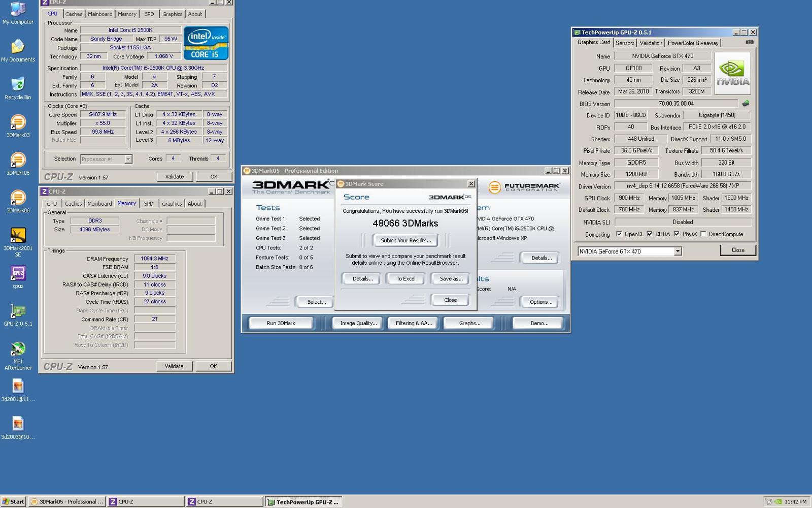The height and width of the screenshot is (508, 812).
Task: Select the 3DMark05 desktop shortcut
Action: coord(18,164)
